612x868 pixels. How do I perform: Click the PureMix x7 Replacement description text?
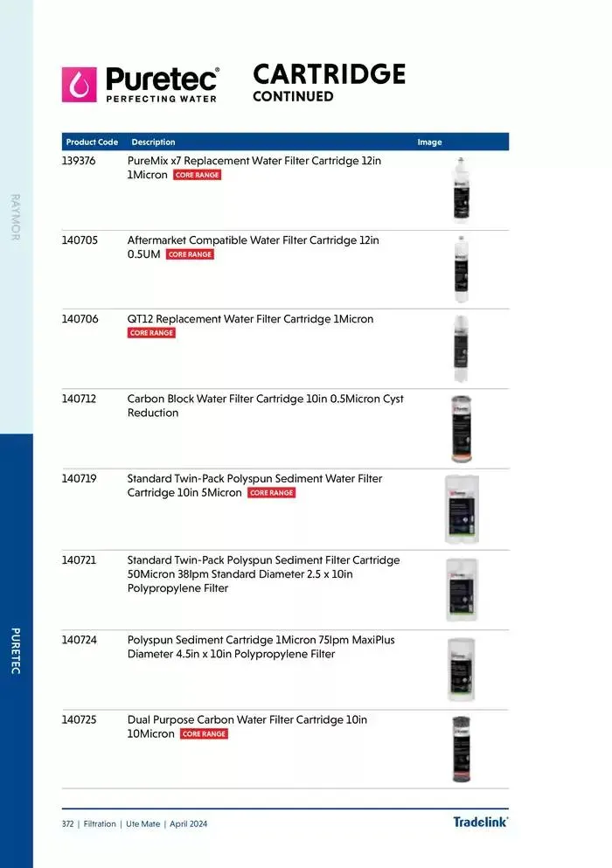point(254,168)
